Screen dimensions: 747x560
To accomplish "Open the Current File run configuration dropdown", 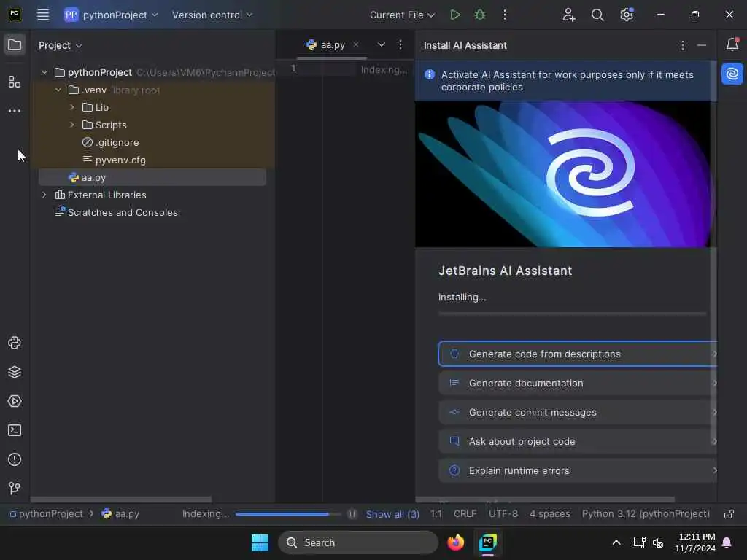I will (402, 15).
